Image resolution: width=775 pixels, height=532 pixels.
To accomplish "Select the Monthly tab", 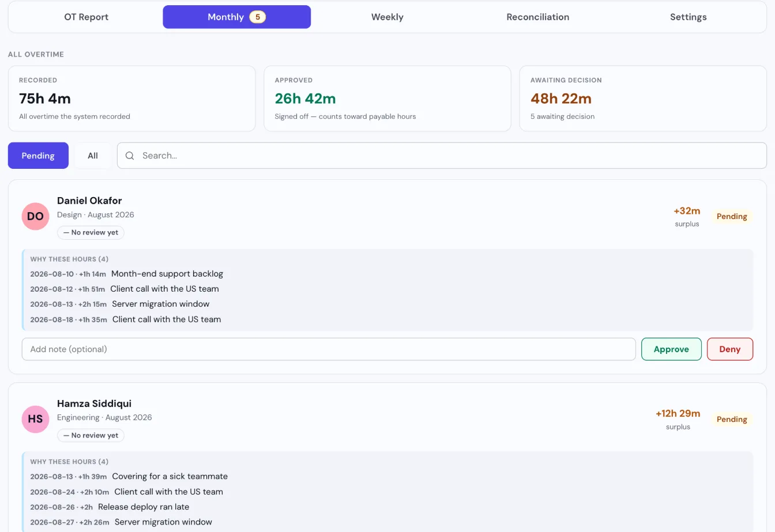I will (236, 17).
